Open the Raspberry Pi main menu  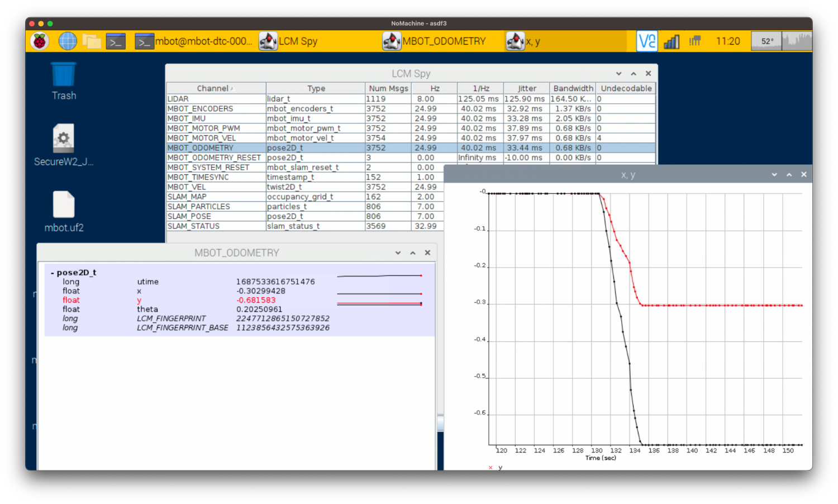[40, 41]
